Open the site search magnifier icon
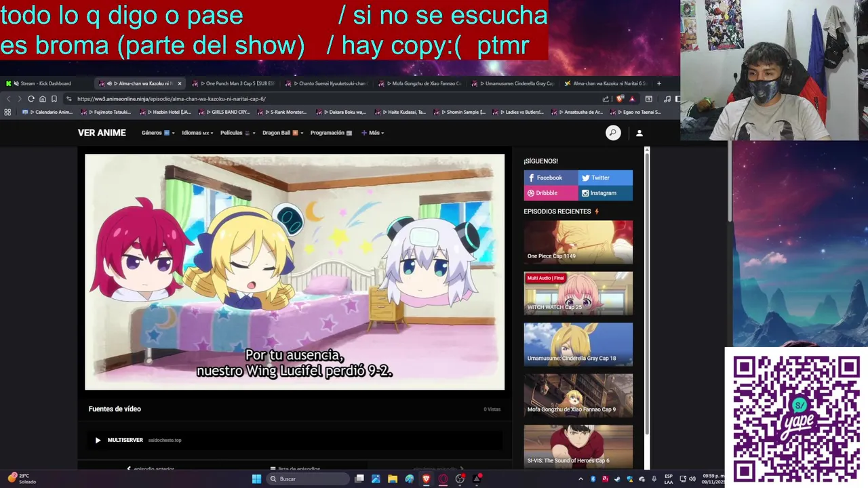 (x=613, y=133)
